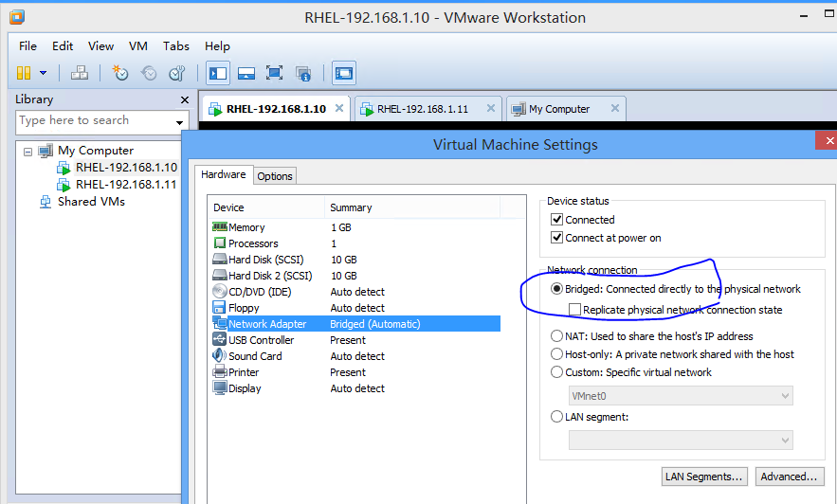
Task: Open the View menu
Action: [100, 46]
